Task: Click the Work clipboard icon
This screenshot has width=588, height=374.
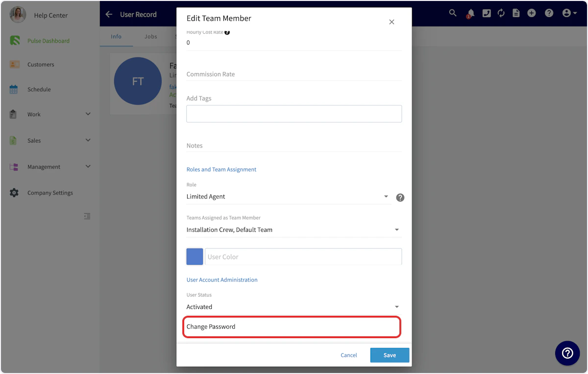Action: [x=13, y=114]
